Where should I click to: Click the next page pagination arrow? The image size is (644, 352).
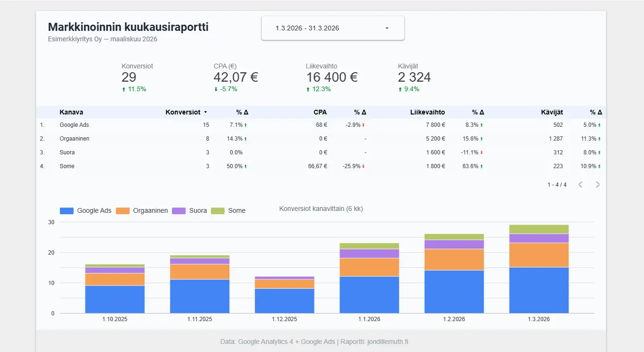click(597, 184)
